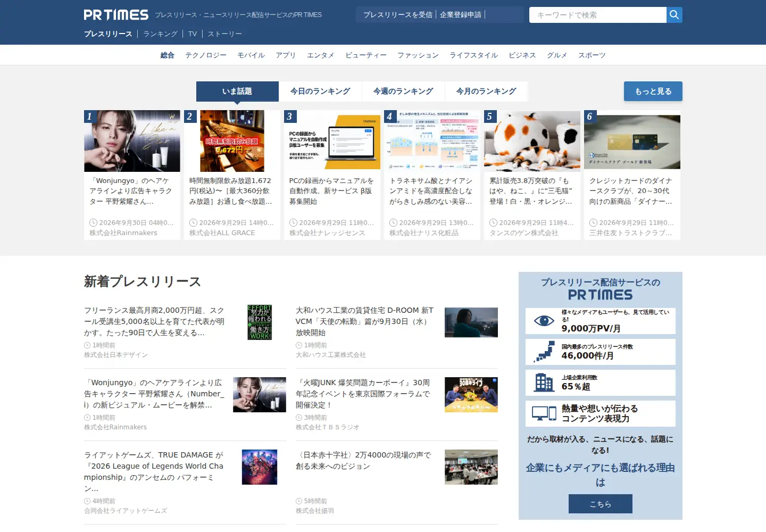Screen dimensions: 766x532
Task: Open the TV section in header
Action: pos(193,34)
